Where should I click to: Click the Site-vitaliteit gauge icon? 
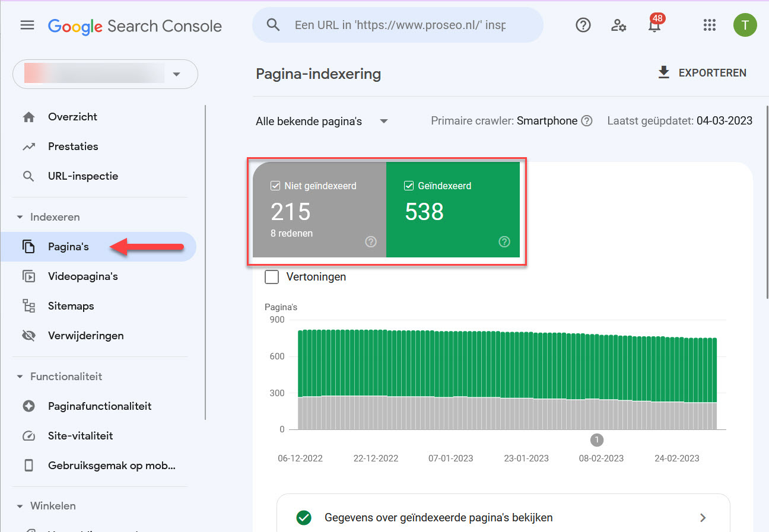coord(28,436)
